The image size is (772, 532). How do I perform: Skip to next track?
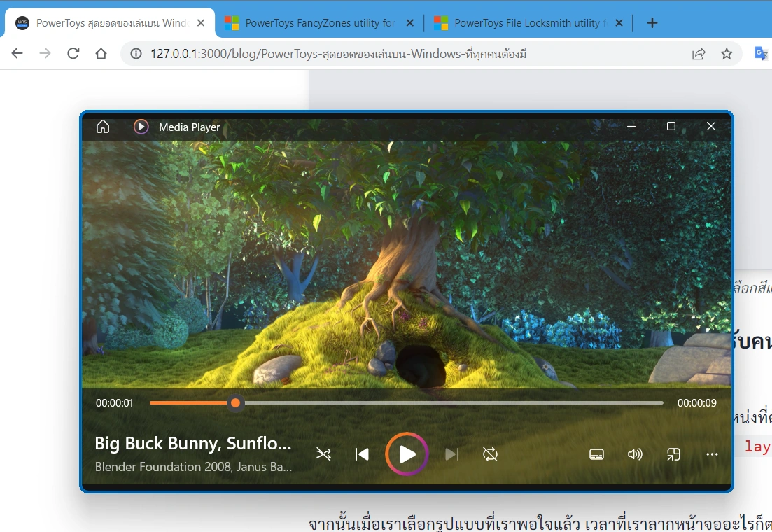pos(451,454)
